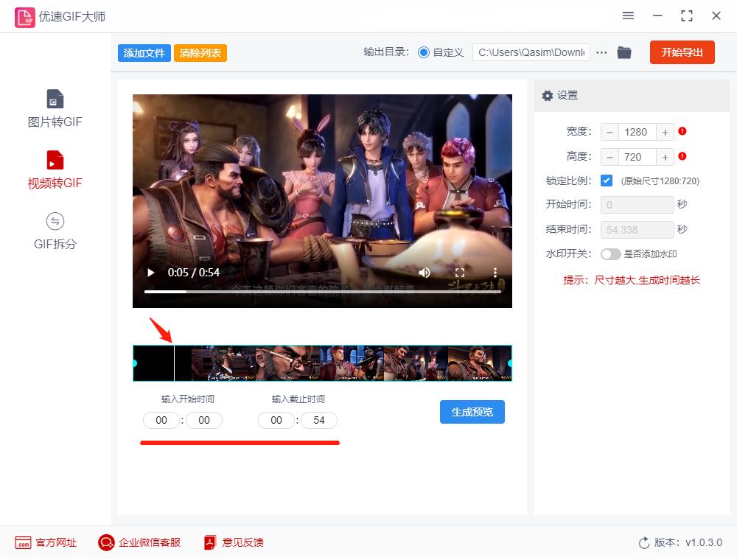This screenshot has width=737, height=560.
Task: Click the ... button next to output path
Action: (x=601, y=52)
